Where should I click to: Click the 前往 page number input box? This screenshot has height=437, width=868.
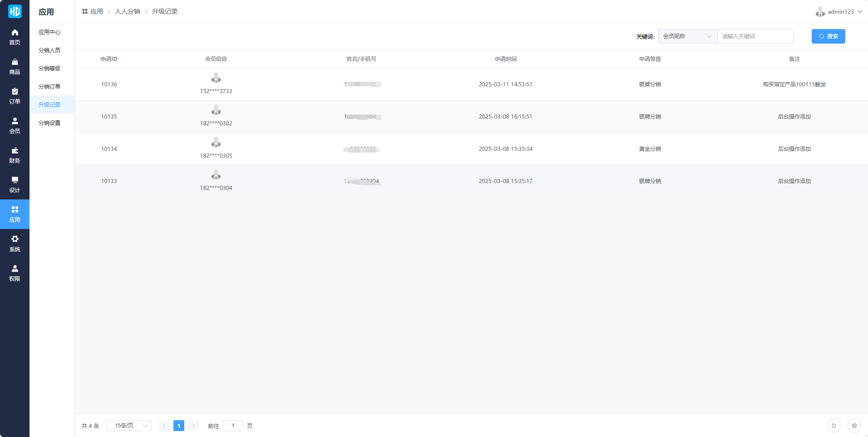pos(233,426)
